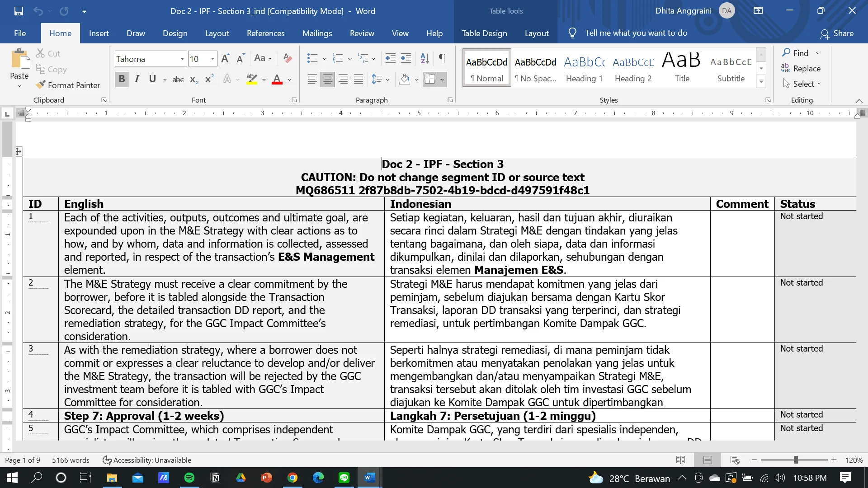The image size is (868, 488).
Task: Expand the font size dropdown
Action: pos(212,59)
